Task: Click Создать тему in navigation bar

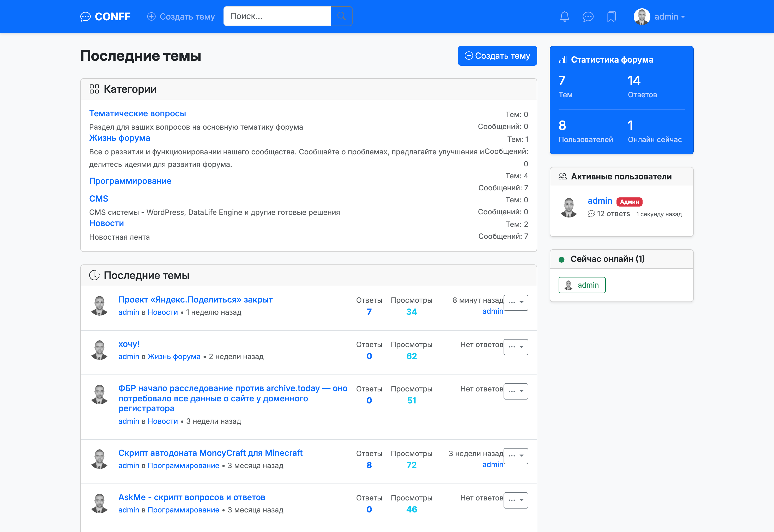Action: pos(181,17)
